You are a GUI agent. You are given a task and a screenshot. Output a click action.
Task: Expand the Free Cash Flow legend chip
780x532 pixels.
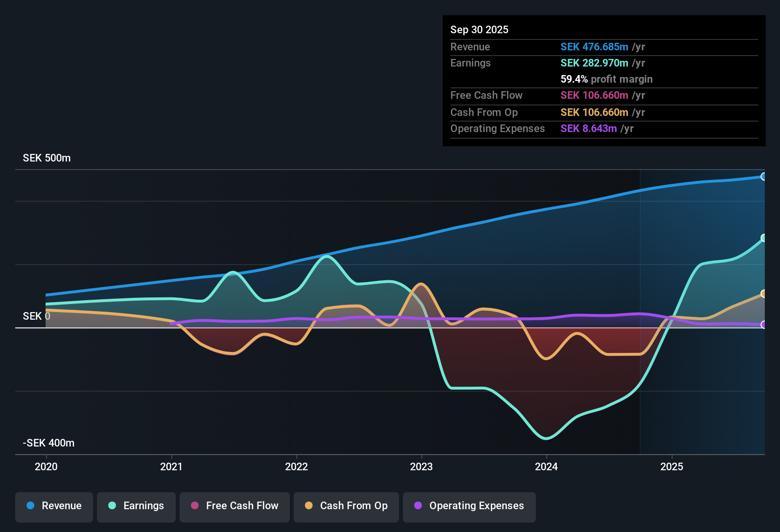click(234, 506)
